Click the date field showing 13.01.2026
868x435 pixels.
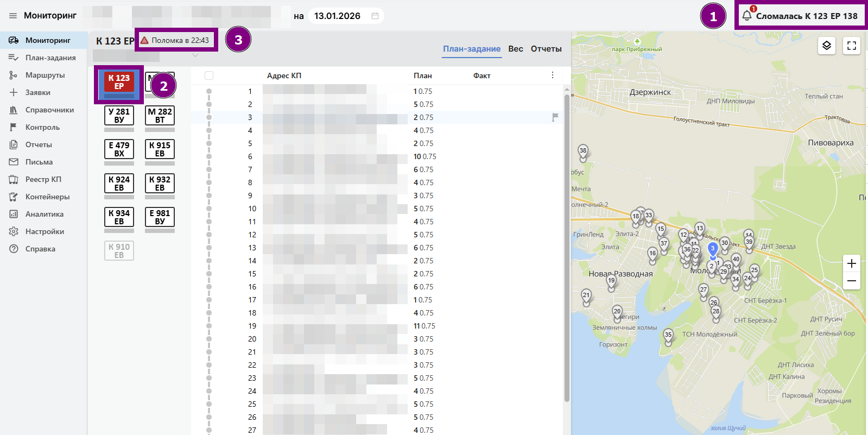[337, 16]
